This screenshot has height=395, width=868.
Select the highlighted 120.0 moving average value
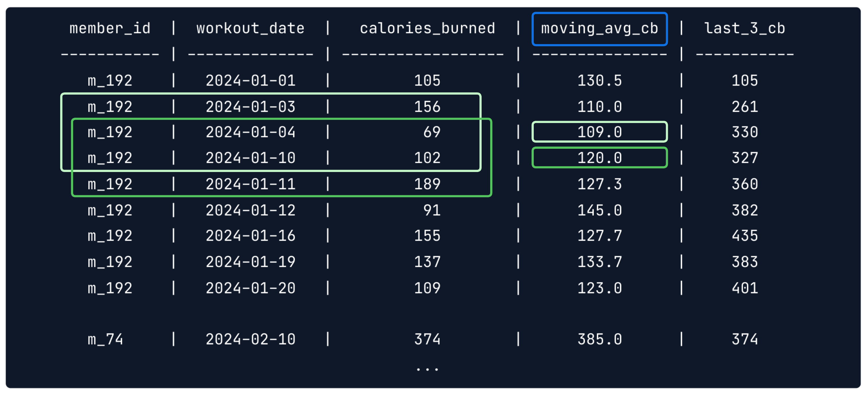click(x=599, y=158)
